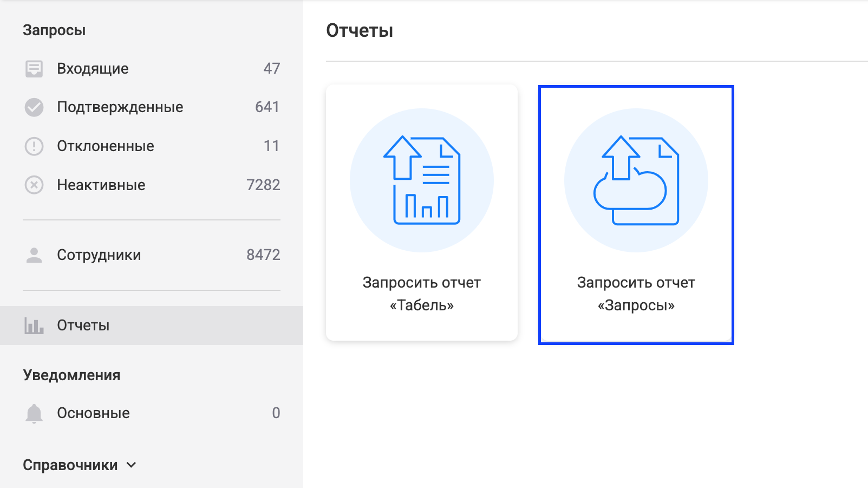The height and width of the screenshot is (488, 868).
Task: Select the Неактивные menu item
Action: point(101,185)
